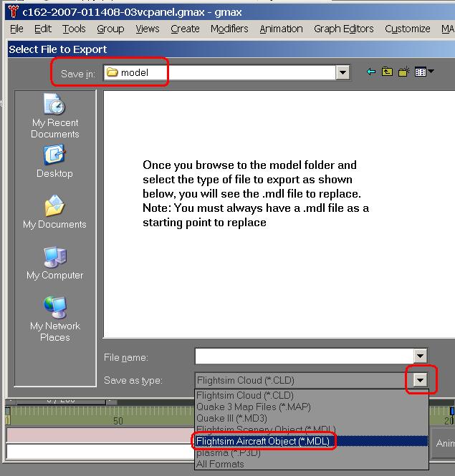Open the Group menu
Viewport: 455px width, 476px height.
point(110,29)
